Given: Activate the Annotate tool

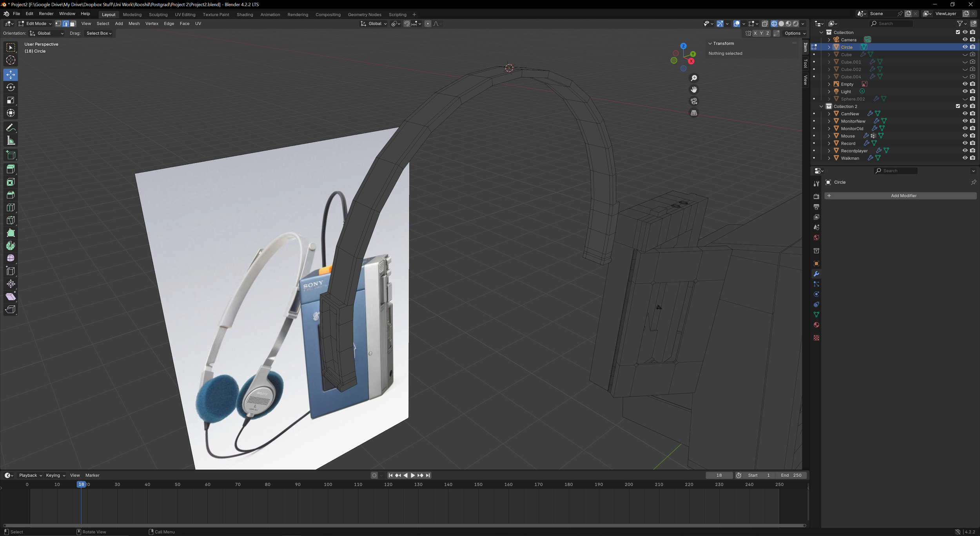Looking at the screenshot, I should click(11, 127).
